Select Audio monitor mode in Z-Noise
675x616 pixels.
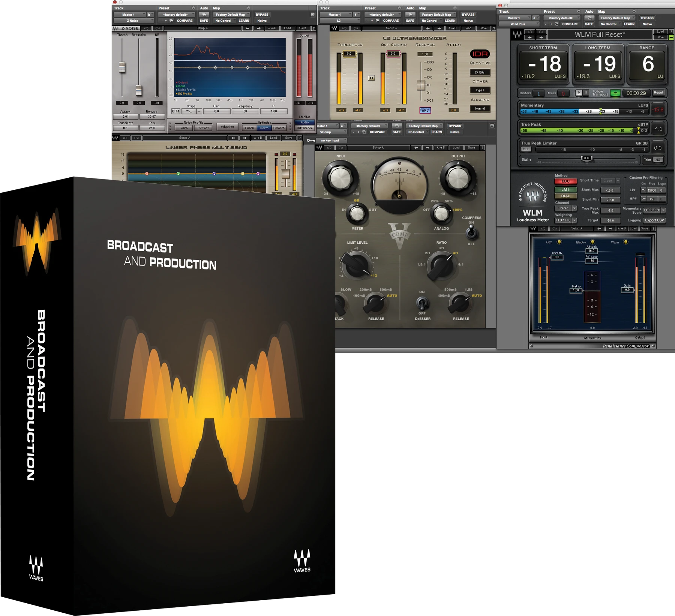304,123
